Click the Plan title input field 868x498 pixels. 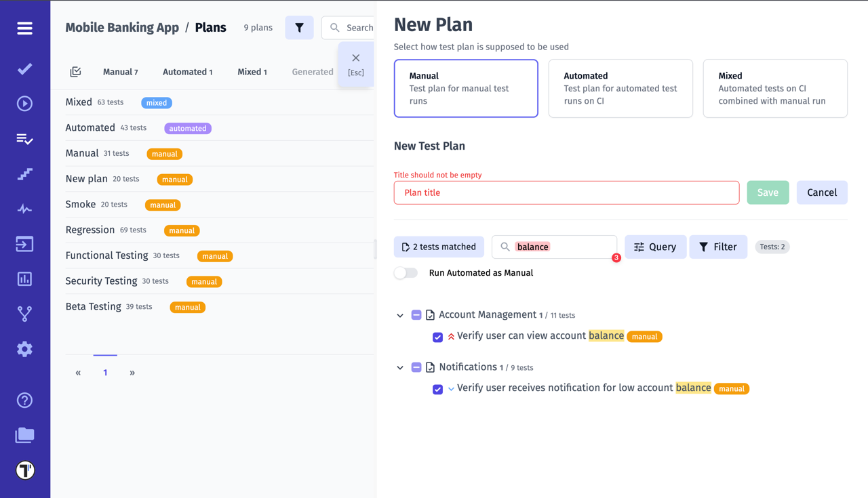pos(566,192)
